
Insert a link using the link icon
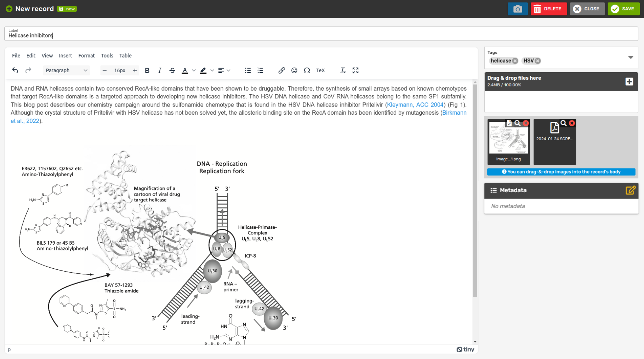281,70
